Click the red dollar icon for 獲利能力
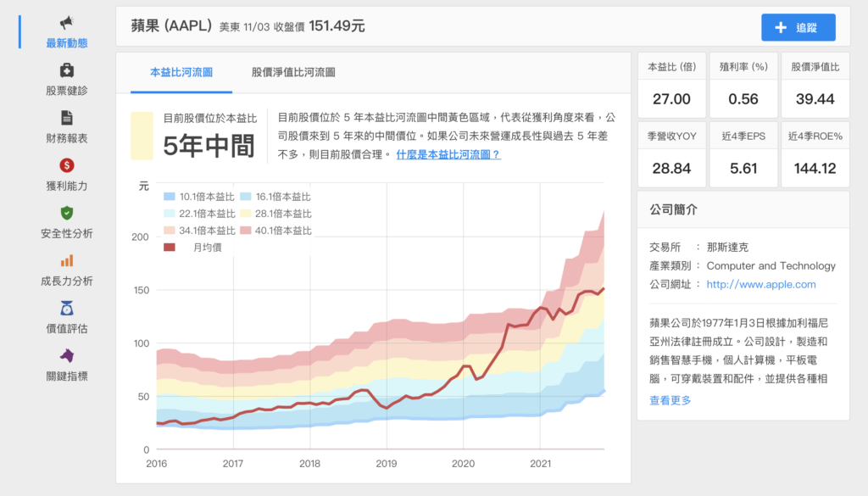The height and width of the screenshot is (496, 868). point(66,165)
